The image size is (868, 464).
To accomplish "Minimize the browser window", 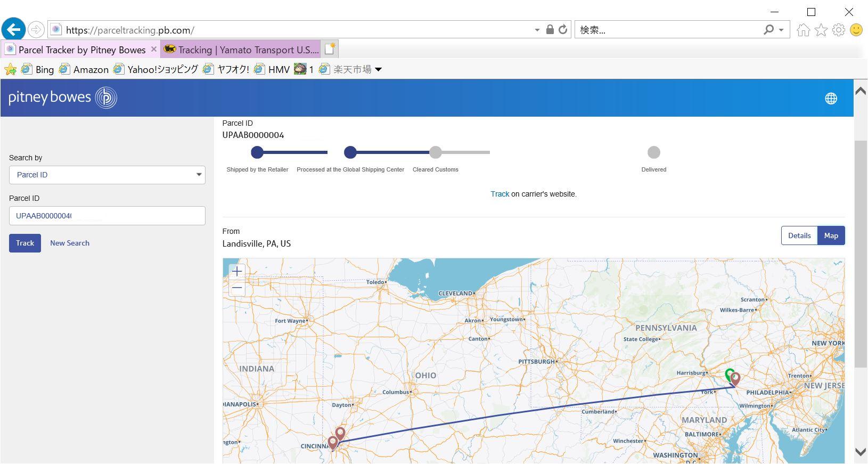I will point(775,12).
